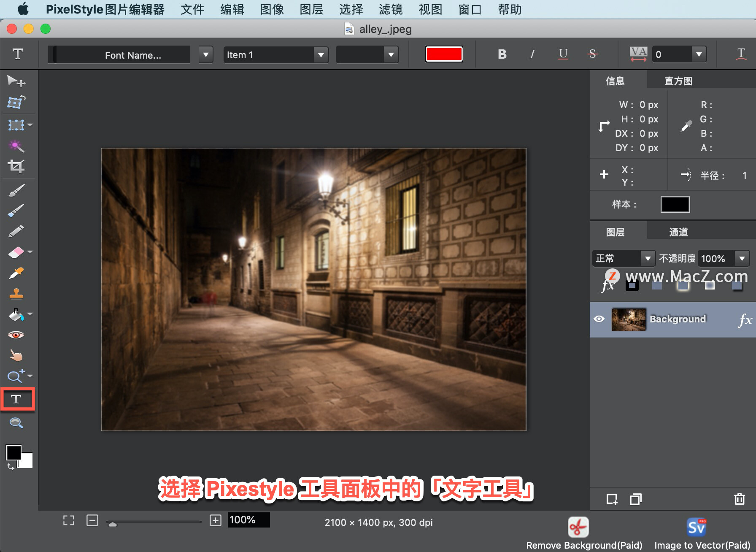Click the delete layer trash icon
Screen dimensions: 756x552
point(739,499)
